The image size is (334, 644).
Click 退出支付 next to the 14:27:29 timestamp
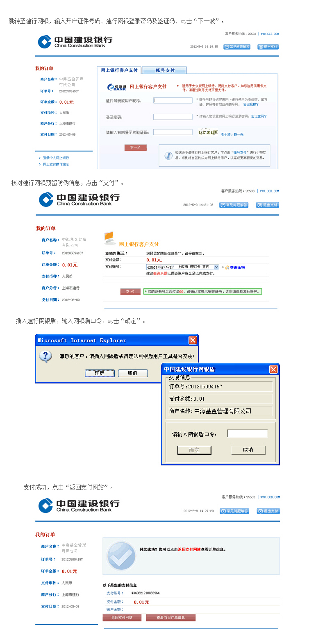tap(268, 511)
